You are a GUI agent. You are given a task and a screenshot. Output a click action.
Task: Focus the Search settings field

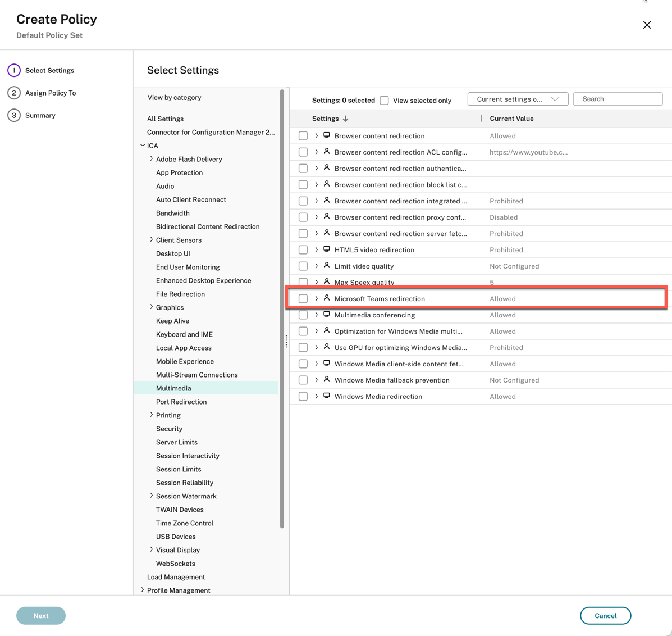(x=618, y=99)
